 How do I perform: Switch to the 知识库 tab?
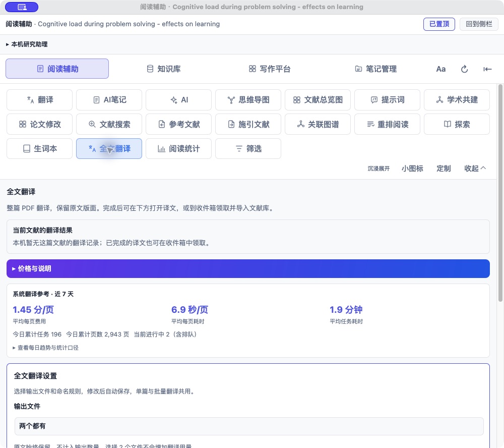coord(164,69)
